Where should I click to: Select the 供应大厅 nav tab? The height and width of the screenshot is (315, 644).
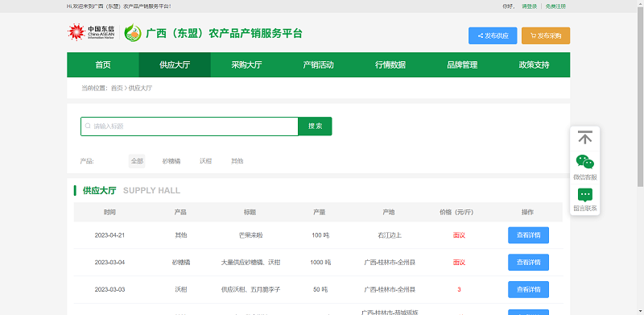[x=175, y=65]
